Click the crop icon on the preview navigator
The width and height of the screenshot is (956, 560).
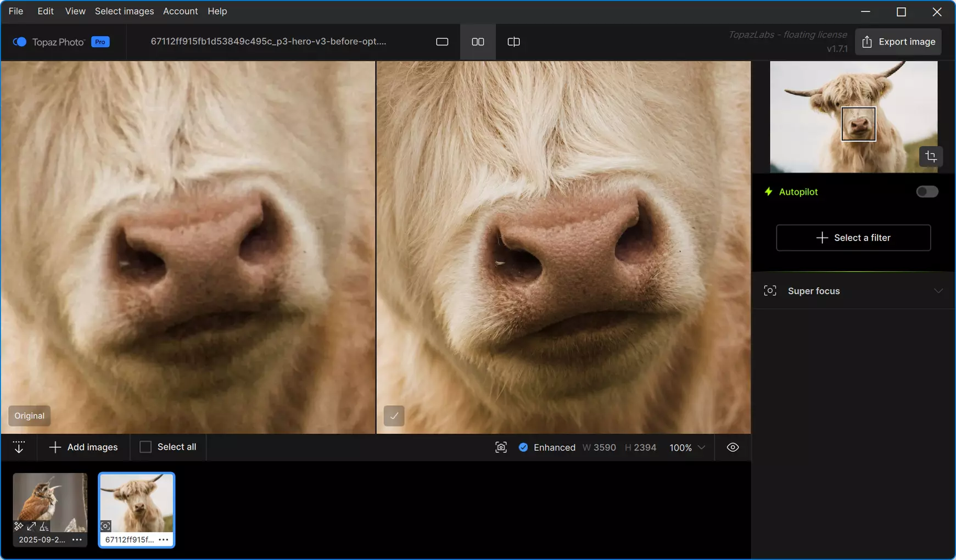[x=931, y=156]
